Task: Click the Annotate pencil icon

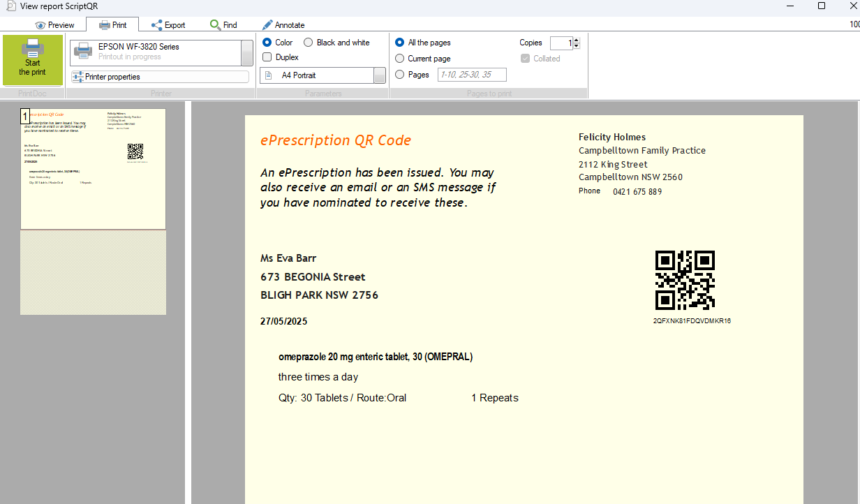Action: 267,24
